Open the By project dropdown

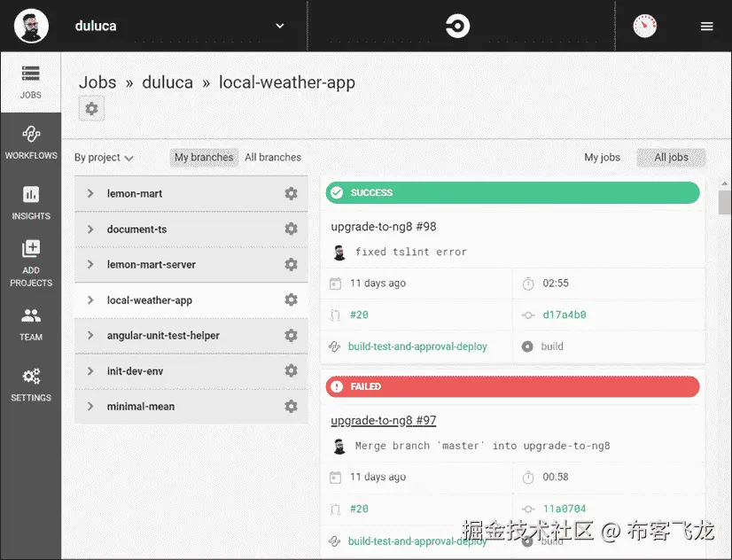pyautogui.click(x=104, y=158)
